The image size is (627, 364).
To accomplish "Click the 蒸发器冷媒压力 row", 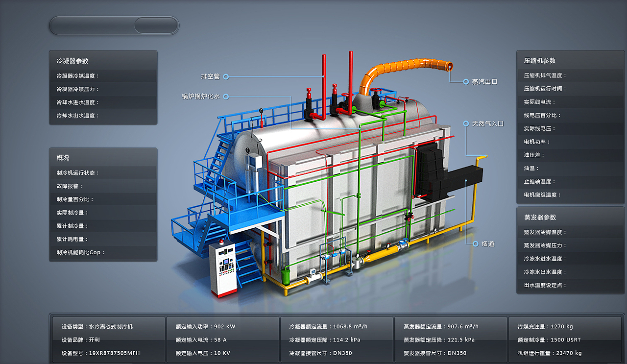I will (570, 245).
